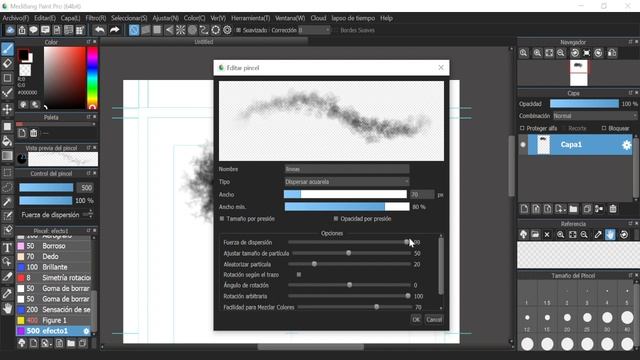Select the Lasso selection tool
Viewport: 640px width, 360px height.
(x=7, y=187)
